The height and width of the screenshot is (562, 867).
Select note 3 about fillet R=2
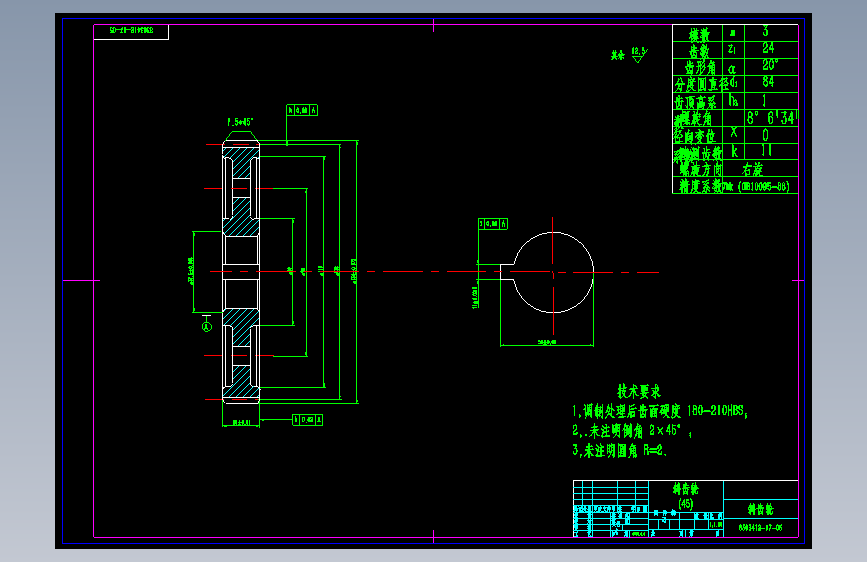coord(620,451)
